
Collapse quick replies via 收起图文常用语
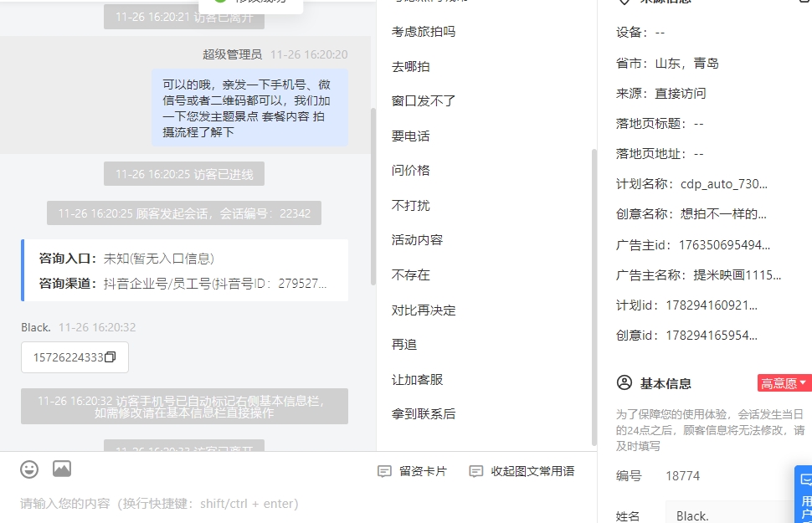[x=522, y=471]
